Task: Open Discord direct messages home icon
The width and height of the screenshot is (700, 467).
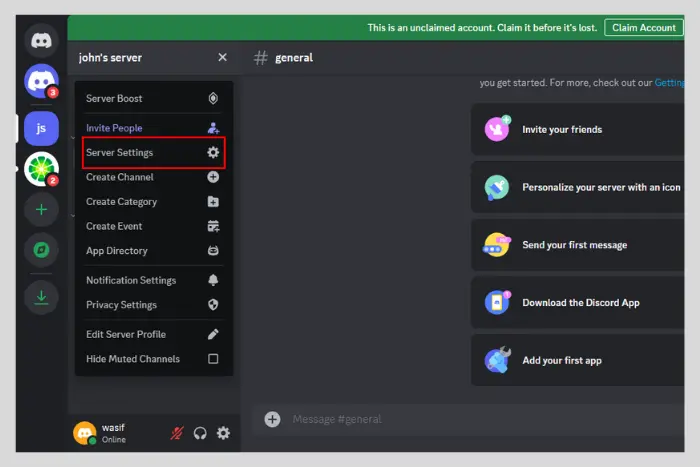Action: click(41, 41)
